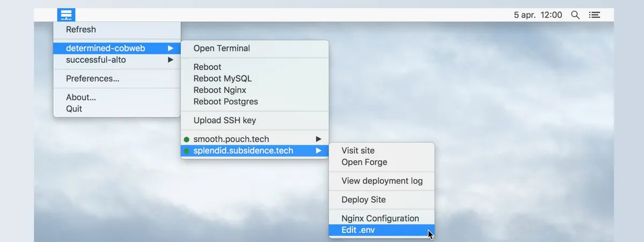Click the Forge server menu bar icon
This screenshot has width=644, height=242.
(x=66, y=15)
